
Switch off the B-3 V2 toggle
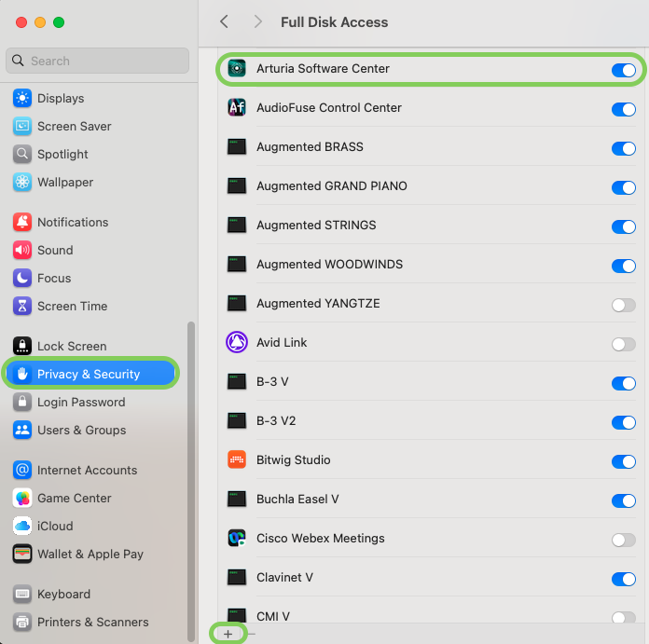point(623,422)
